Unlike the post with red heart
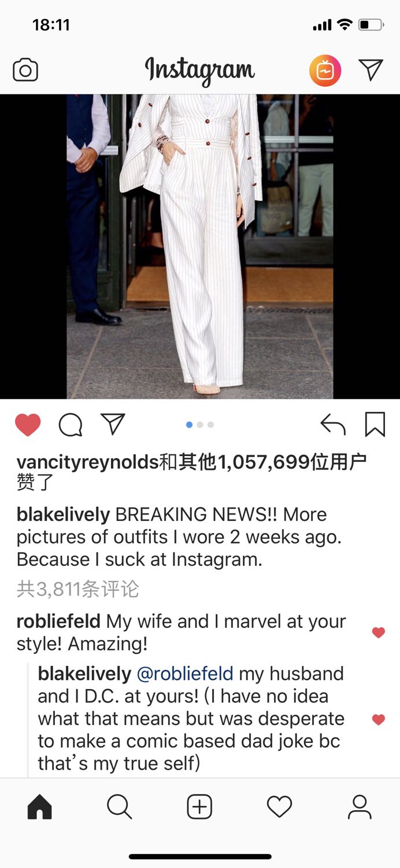The height and width of the screenshot is (868, 400). (28, 425)
